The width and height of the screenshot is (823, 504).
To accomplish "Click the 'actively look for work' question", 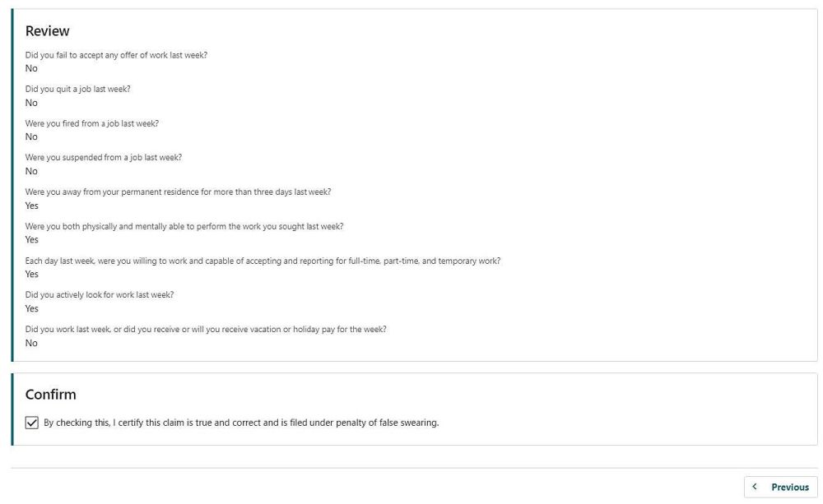I will [x=100, y=294].
